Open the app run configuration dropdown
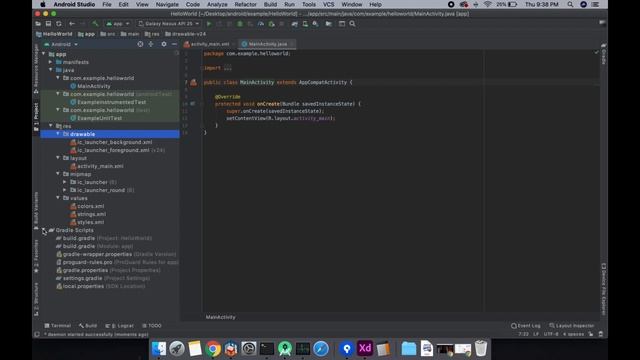Screen dimensions: 640x360 (x=118, y=24)
